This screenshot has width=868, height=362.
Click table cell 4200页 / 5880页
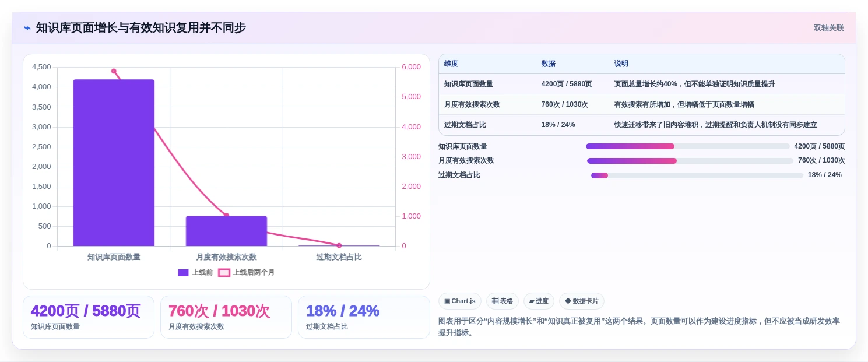567,84
